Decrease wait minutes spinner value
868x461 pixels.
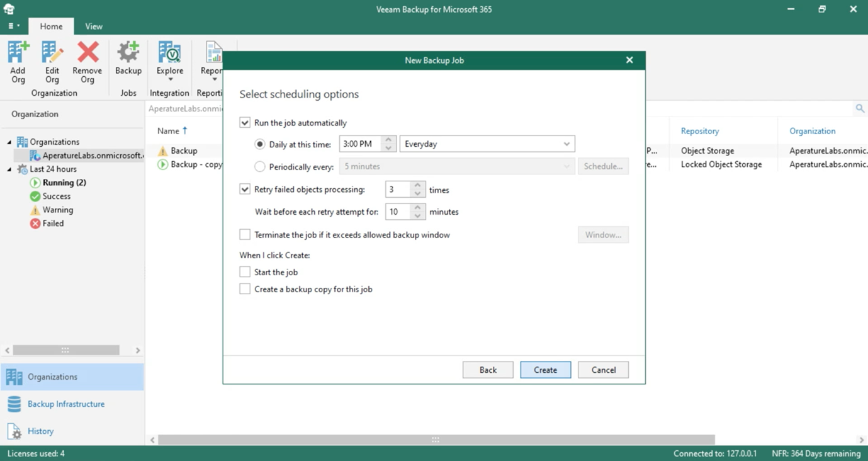pyautogui.click(x=417, y=216)
